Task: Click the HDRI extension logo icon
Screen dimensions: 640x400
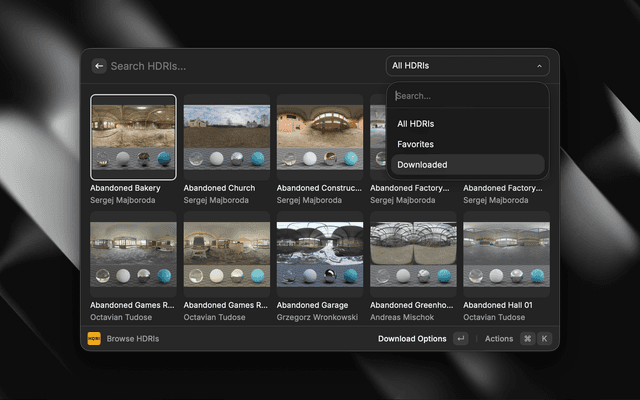Action: click(x=94, y=339)
